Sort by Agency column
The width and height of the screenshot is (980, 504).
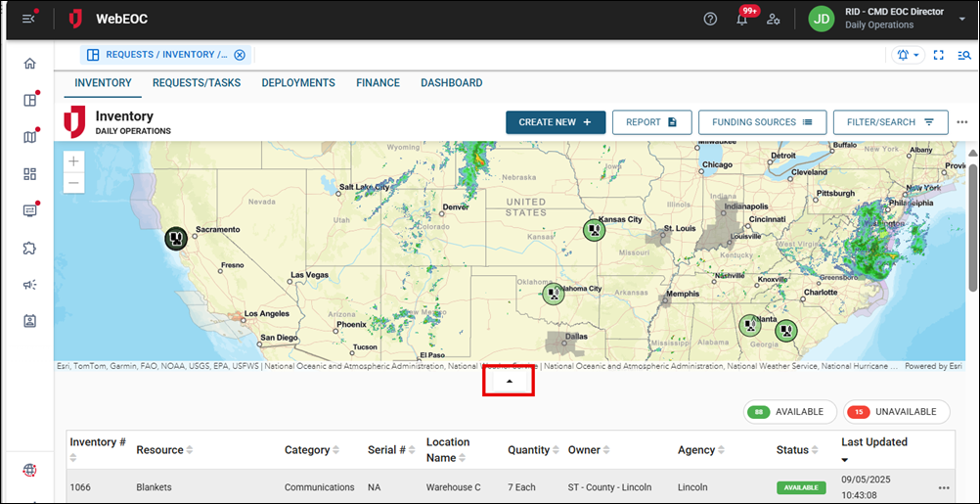(x=701, y=450)
